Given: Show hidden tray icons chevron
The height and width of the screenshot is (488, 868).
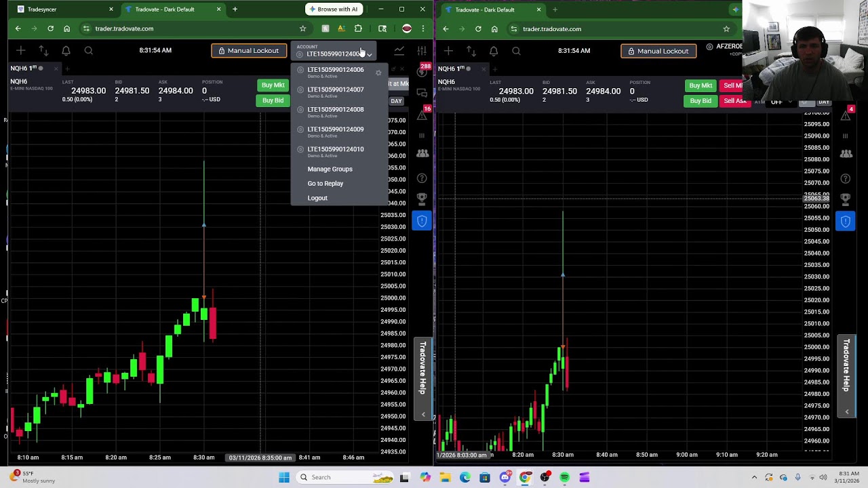Looking at the screenshot, I should tap(754, 477).
